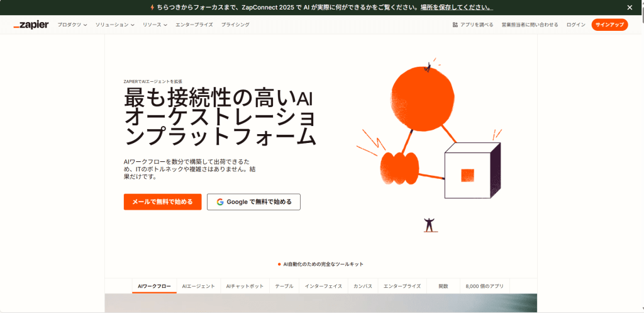Select the テーブル tab
Image resolution: width=644 pixels, height=313 pixels.
point(284,287)
